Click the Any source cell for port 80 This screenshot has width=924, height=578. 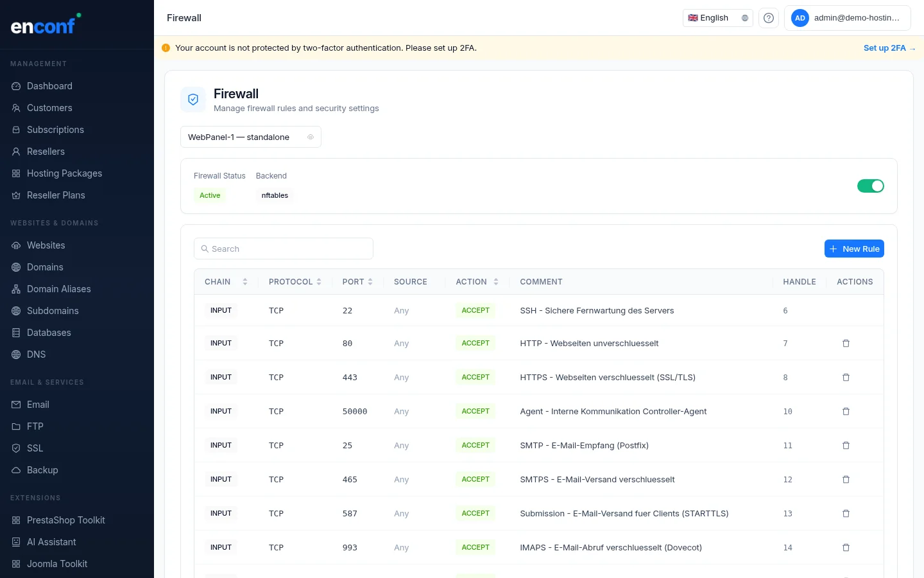401,344
